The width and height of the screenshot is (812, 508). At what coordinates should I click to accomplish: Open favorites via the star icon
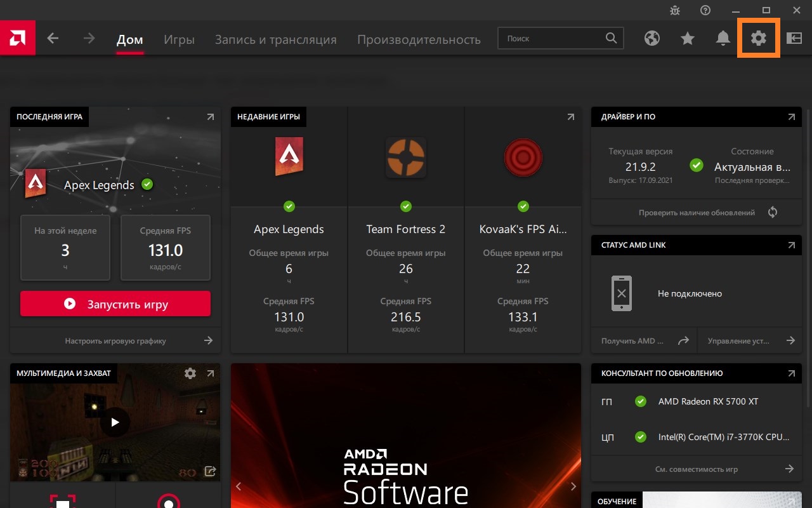[688, 39]
